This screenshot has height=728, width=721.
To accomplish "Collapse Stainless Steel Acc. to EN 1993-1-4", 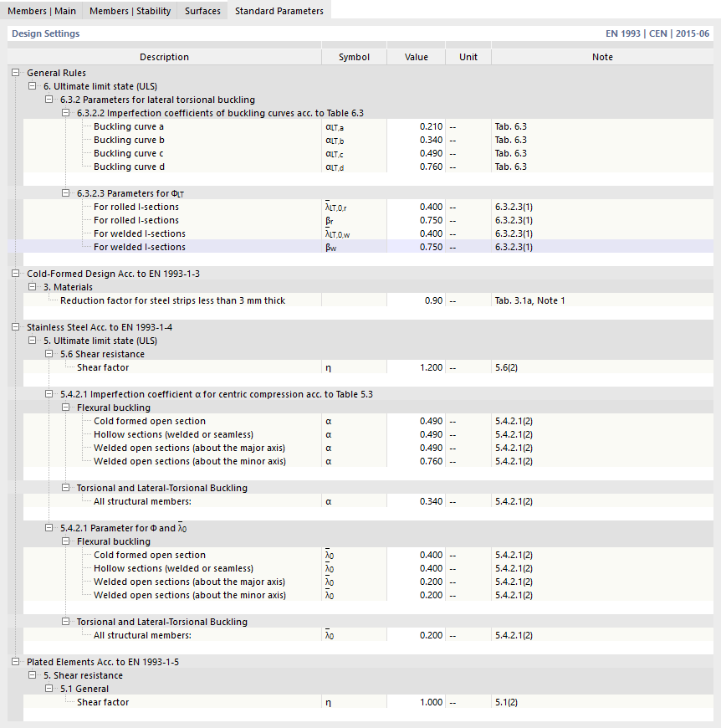I will (15, 327).
